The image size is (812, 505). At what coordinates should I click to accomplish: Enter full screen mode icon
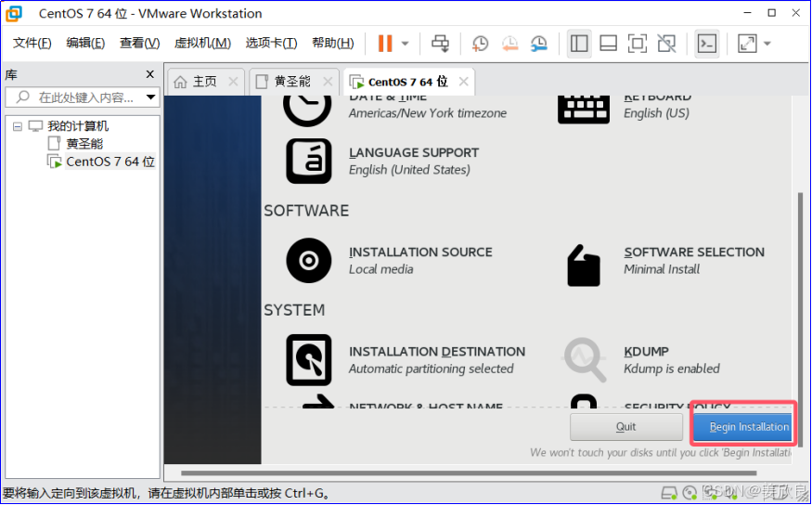pos(637,44)
